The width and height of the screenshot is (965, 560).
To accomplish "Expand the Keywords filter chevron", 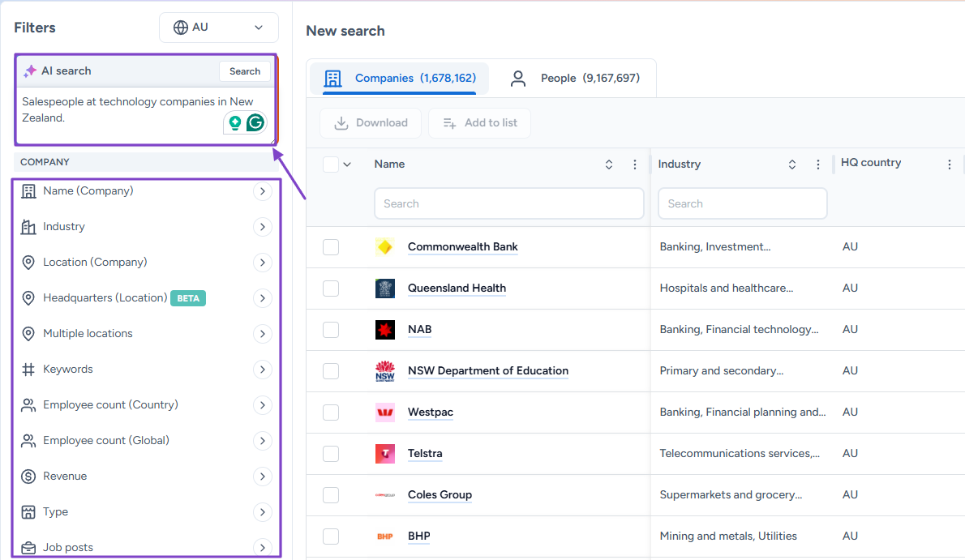I will click(262, 370).
